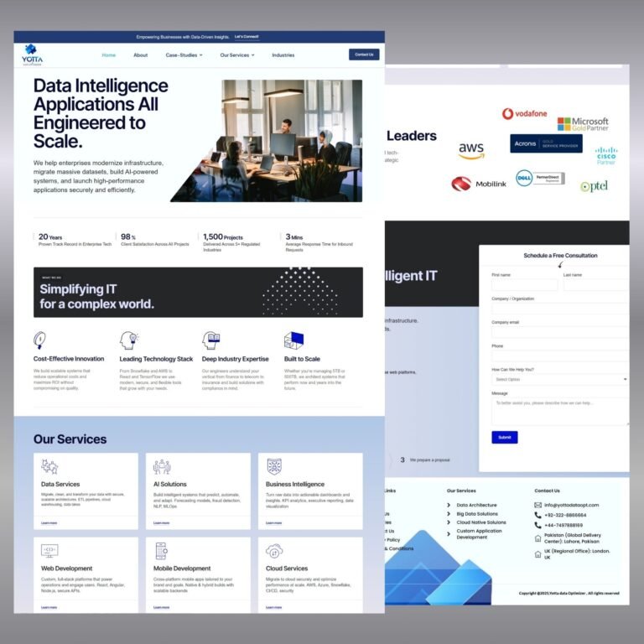The image size is (644, 644).
Task: Click the Business Intelligence card icon
Action: point(274,467)
